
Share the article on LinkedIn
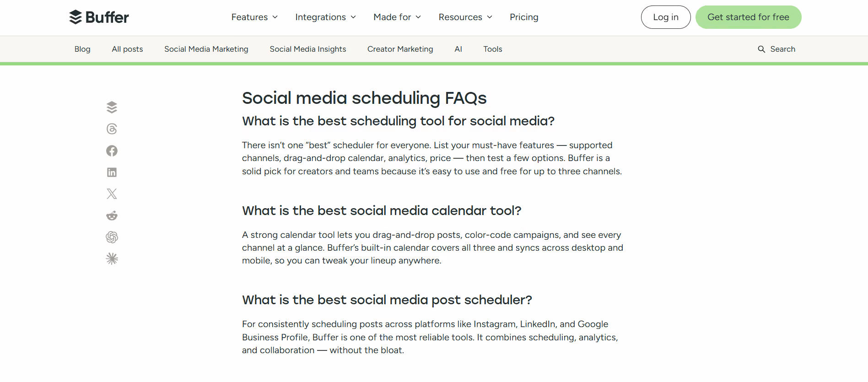[112, 172]
